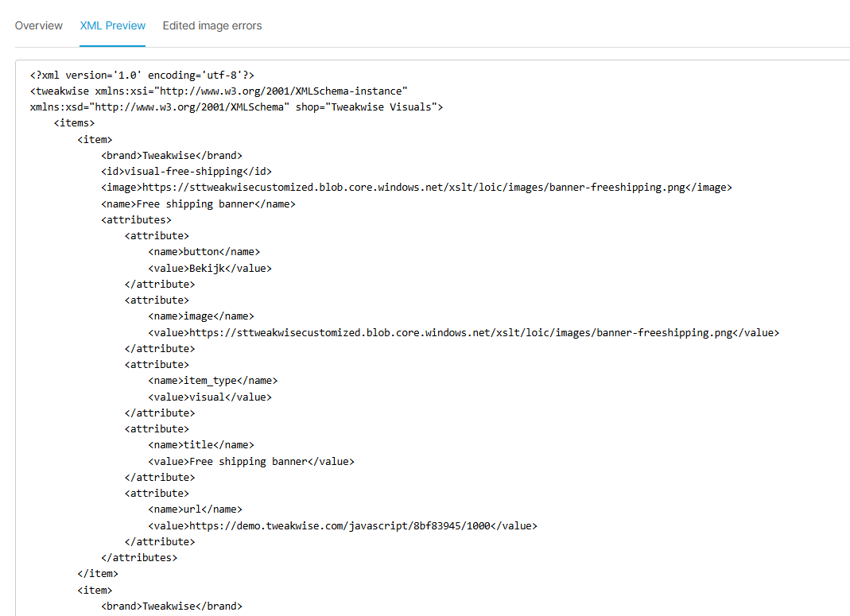The image size is (850, 616).
Task: Click the opening <attributes> tag
Action: coord(136,220)
